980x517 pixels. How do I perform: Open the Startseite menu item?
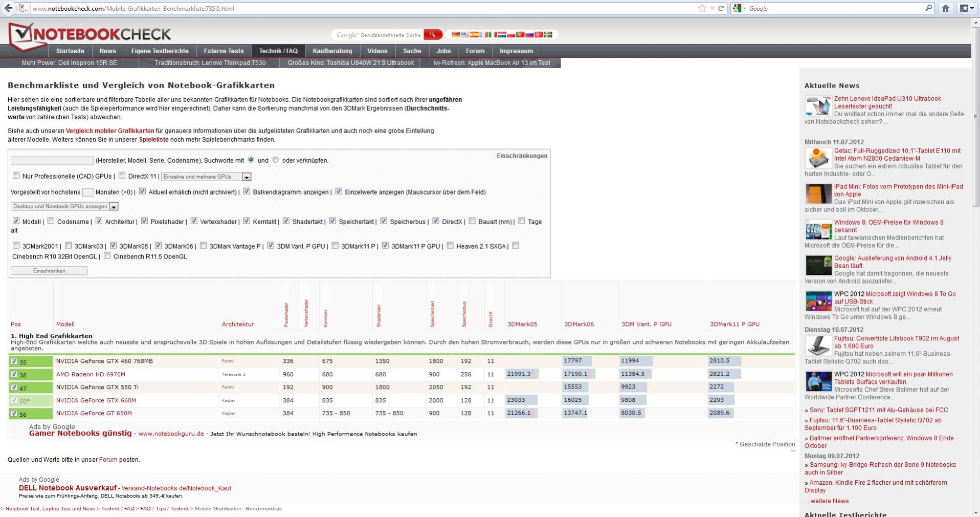(70, 51)
